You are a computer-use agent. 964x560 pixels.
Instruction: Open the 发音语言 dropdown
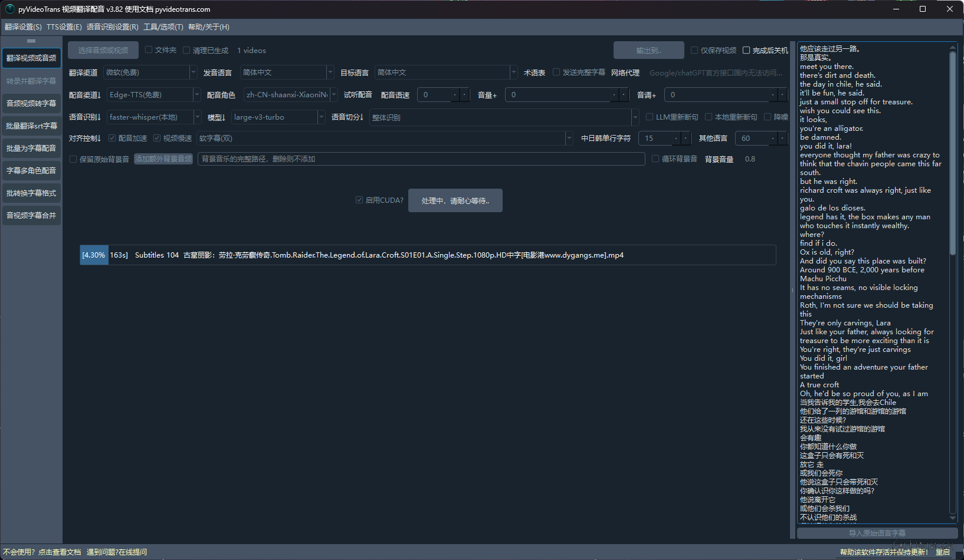click(287, 73)
